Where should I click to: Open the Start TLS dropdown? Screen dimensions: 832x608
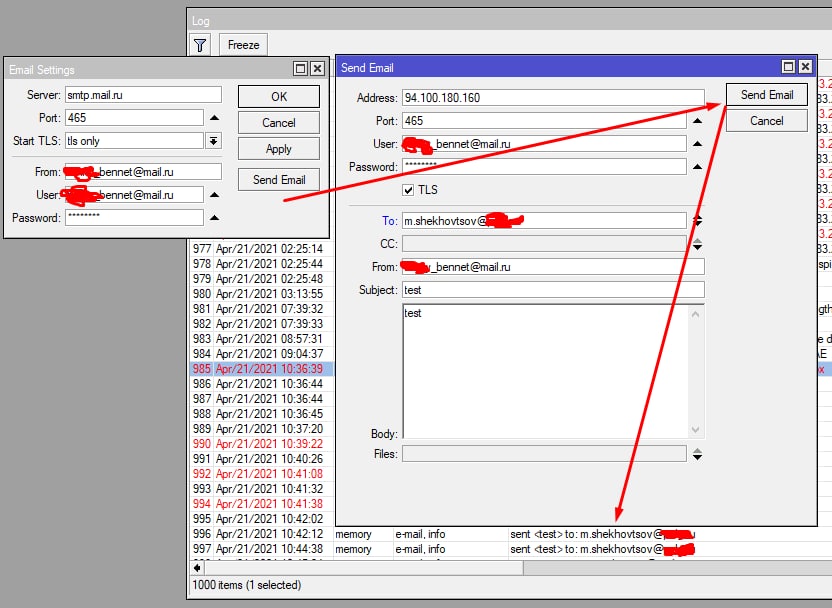click(213, 141)
